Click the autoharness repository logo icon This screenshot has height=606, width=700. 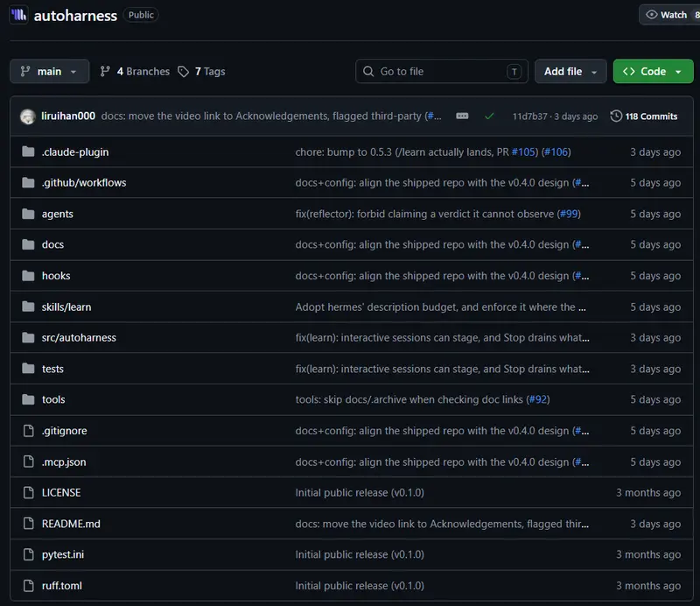click(x=18, y=15)
